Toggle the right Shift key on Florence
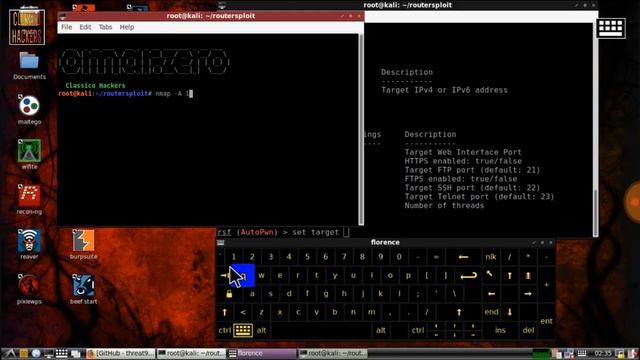Screen dimensions: 640x360 (x=459, y=312)
